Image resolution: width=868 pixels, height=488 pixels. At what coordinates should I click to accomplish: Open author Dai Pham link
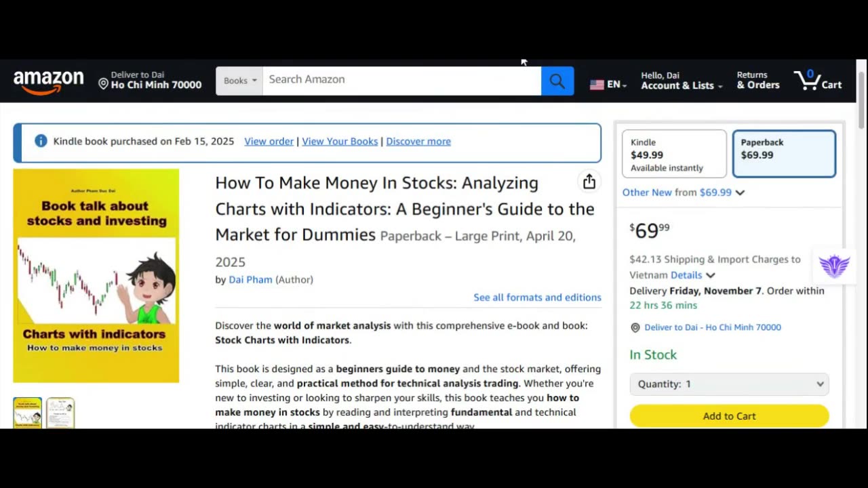[x=250, y=279]
